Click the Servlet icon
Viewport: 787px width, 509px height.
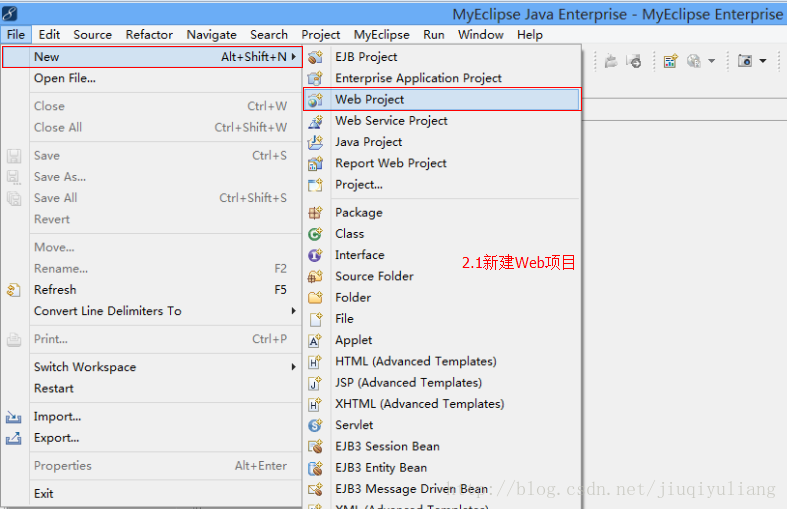(x=315, y=425)
